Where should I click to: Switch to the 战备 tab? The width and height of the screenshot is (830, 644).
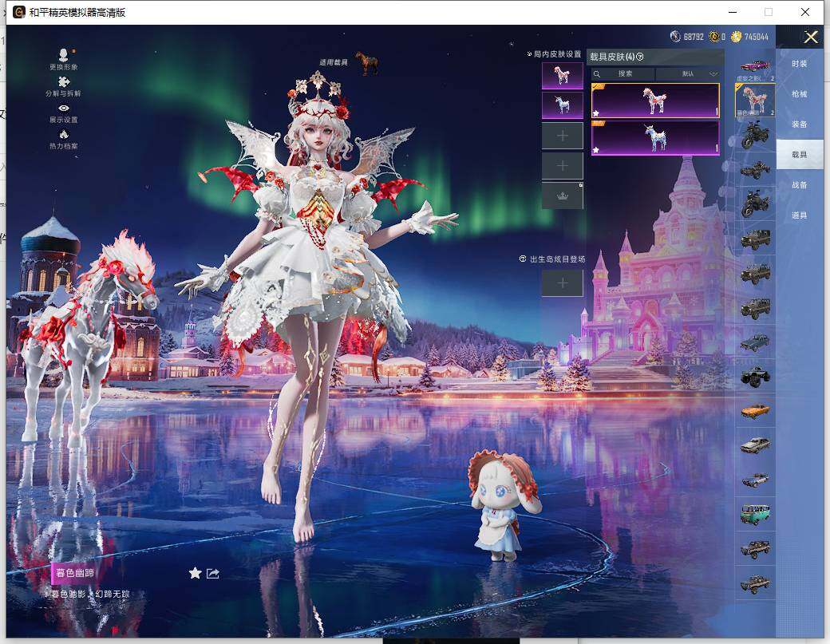click(x=800, y=185)
